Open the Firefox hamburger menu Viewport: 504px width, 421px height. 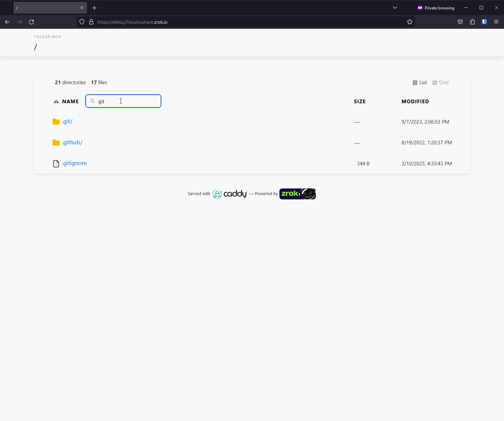click(496, 22)
